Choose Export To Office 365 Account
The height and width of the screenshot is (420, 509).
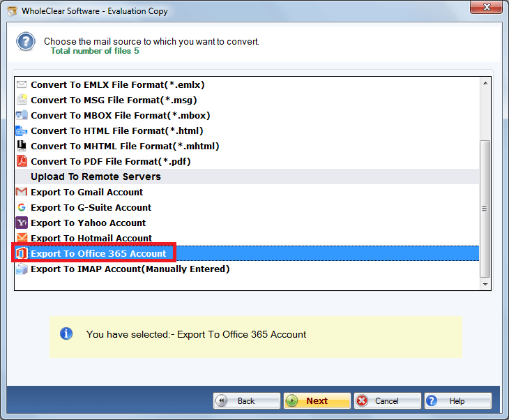[98, 253]
